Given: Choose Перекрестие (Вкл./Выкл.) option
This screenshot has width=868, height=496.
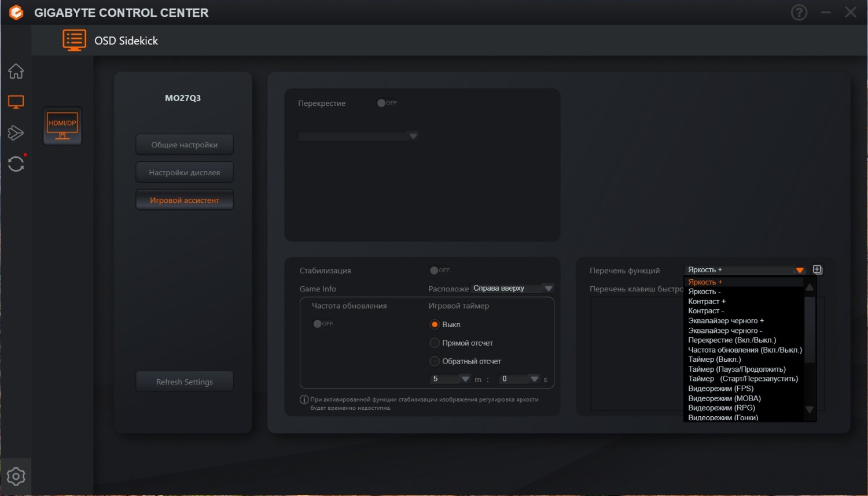Looking at the screenshot, I should pos(744,340).
